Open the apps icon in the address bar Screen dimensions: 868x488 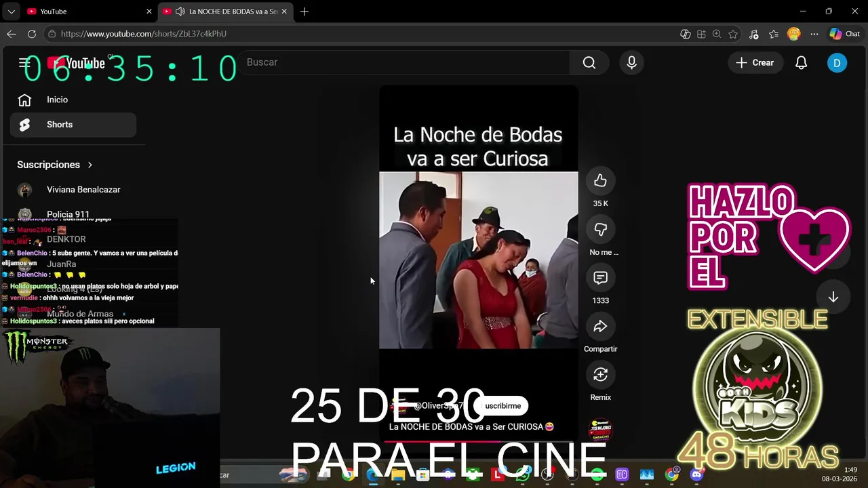click(701, 34)
